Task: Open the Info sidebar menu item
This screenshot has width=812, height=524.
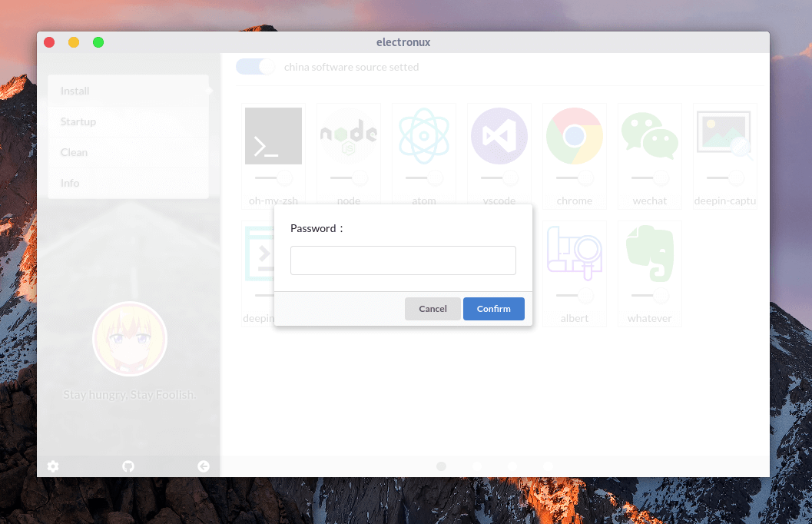Action: point(128,183)
